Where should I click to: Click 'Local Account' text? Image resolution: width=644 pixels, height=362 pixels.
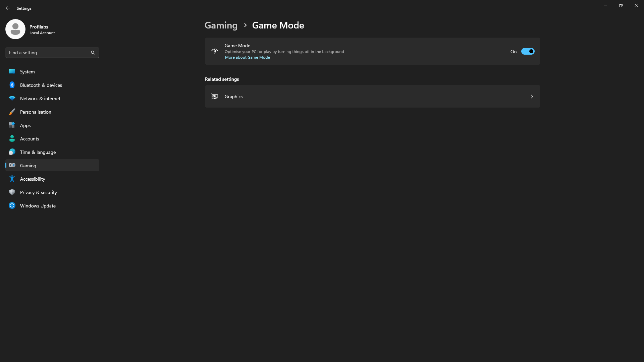(x=42, y=33)
